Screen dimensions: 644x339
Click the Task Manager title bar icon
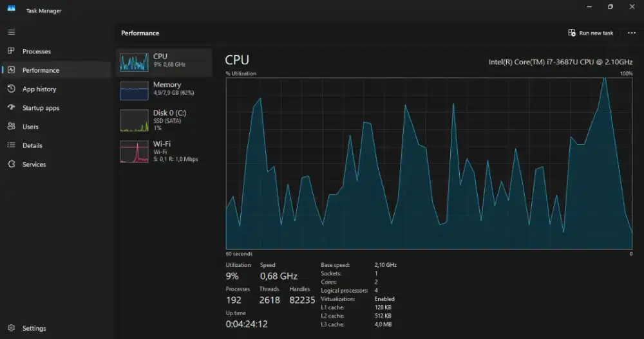[x=11, y=8]
